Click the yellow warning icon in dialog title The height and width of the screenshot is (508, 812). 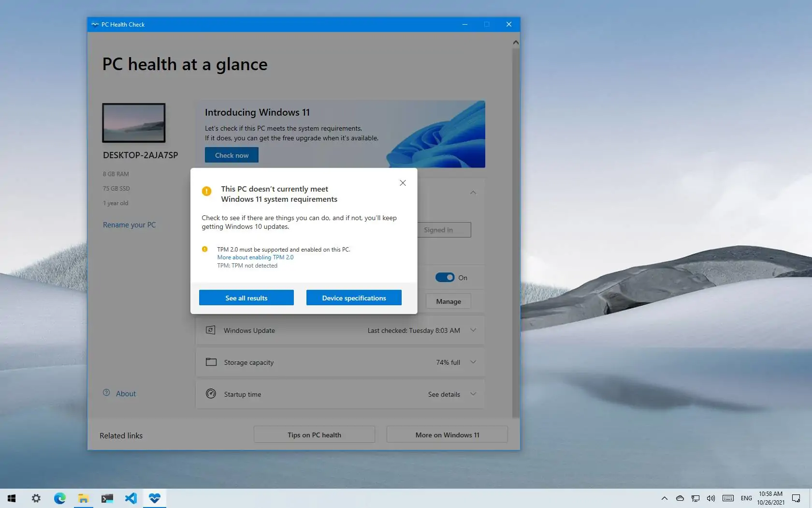206,191
